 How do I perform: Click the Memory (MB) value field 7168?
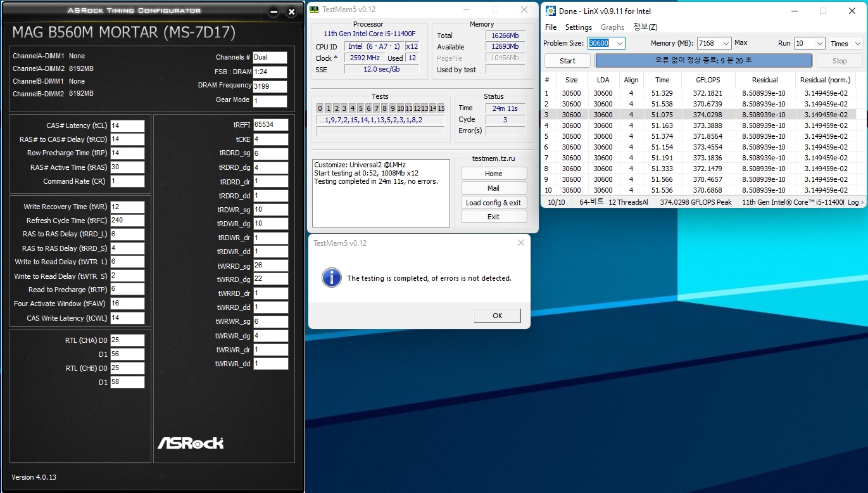click(x=708, y=44)
